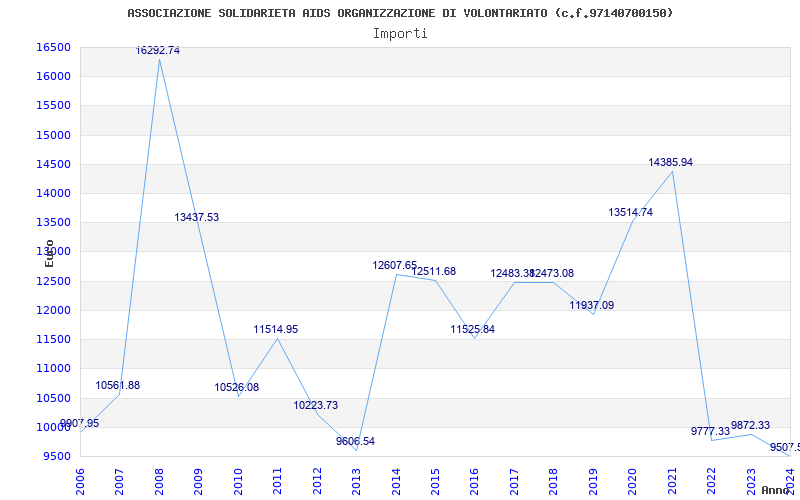This screenshot has height=500, width=800.
Task: Click the 2019 x-axis year label
Action: click(x=593, y=482)
